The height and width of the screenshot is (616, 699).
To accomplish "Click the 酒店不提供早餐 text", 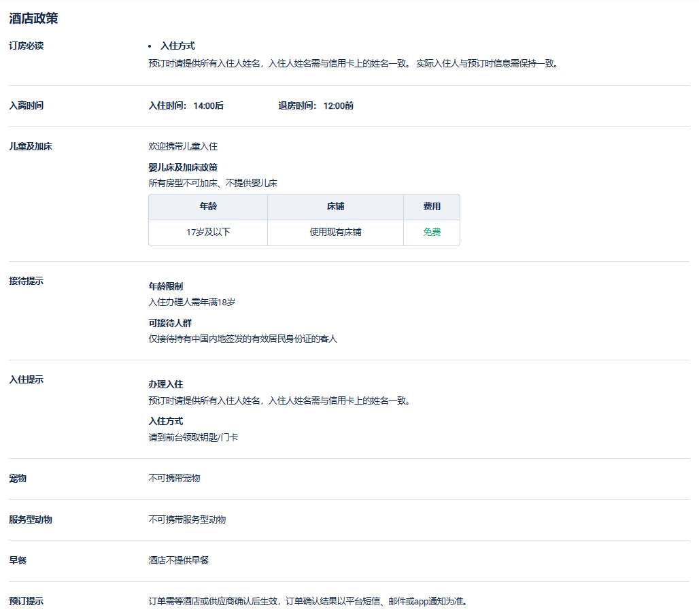I will pyautogui.click(x=179, y=561).
